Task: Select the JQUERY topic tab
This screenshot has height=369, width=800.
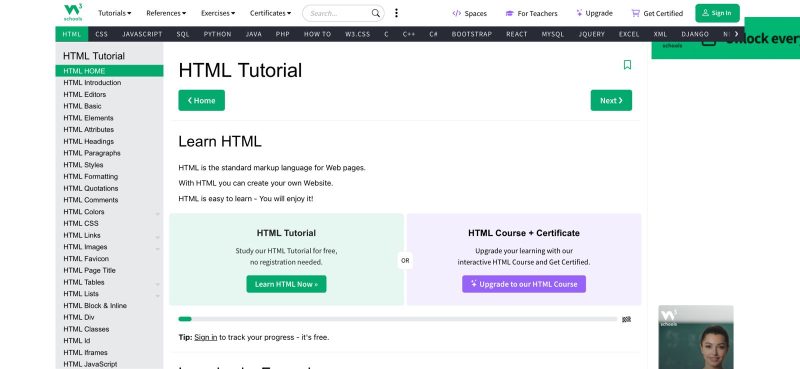Action: click(591, 34)
